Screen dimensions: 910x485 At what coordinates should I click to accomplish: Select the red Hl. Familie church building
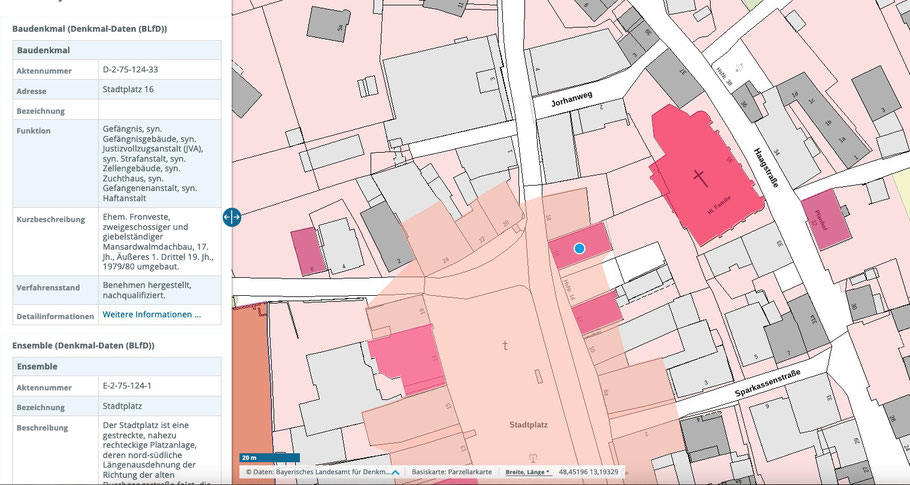[699, 175]
